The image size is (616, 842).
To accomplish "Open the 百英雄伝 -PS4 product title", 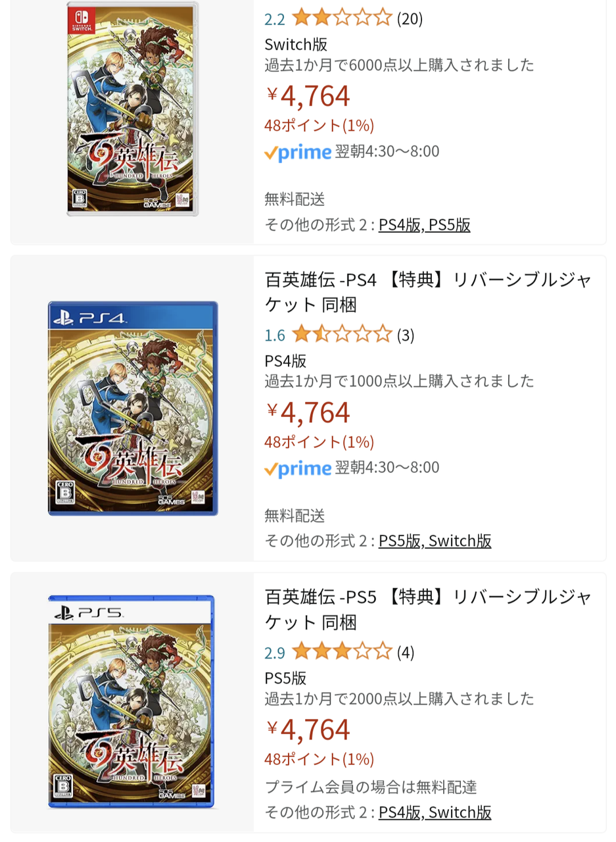I will 428,292.
